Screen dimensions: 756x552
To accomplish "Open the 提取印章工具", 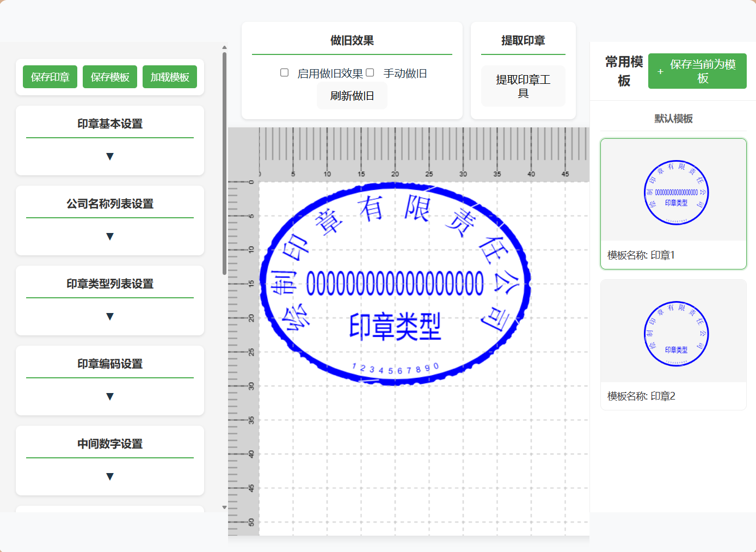I will tap(523, 86).
